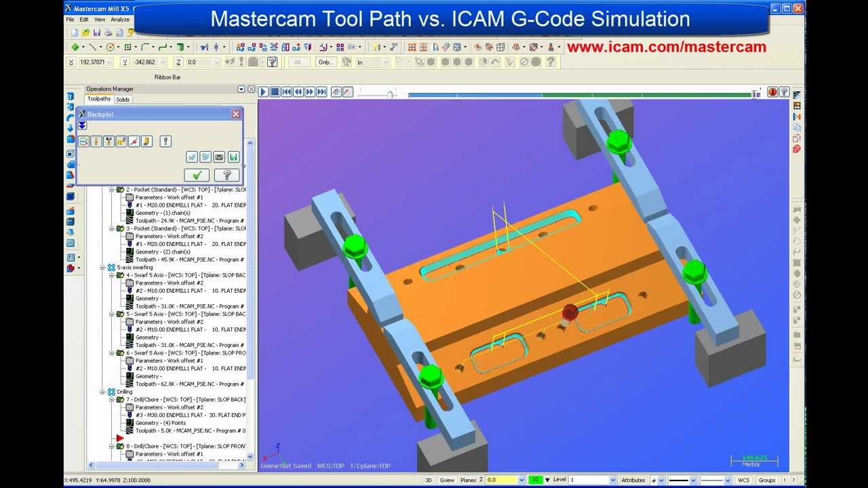Open Operations Manager dropdown arrow
The image size is (868, 488).
click(241, 89)
